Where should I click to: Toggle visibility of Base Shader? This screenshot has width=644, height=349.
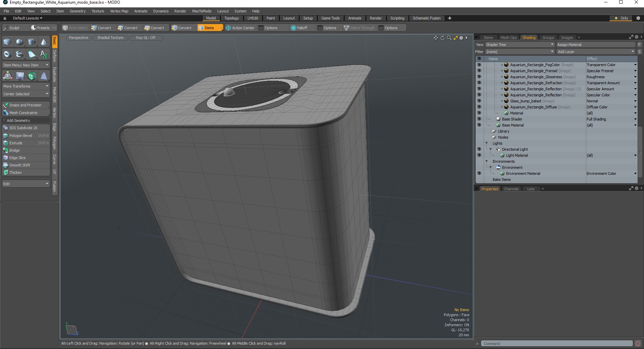479,119
